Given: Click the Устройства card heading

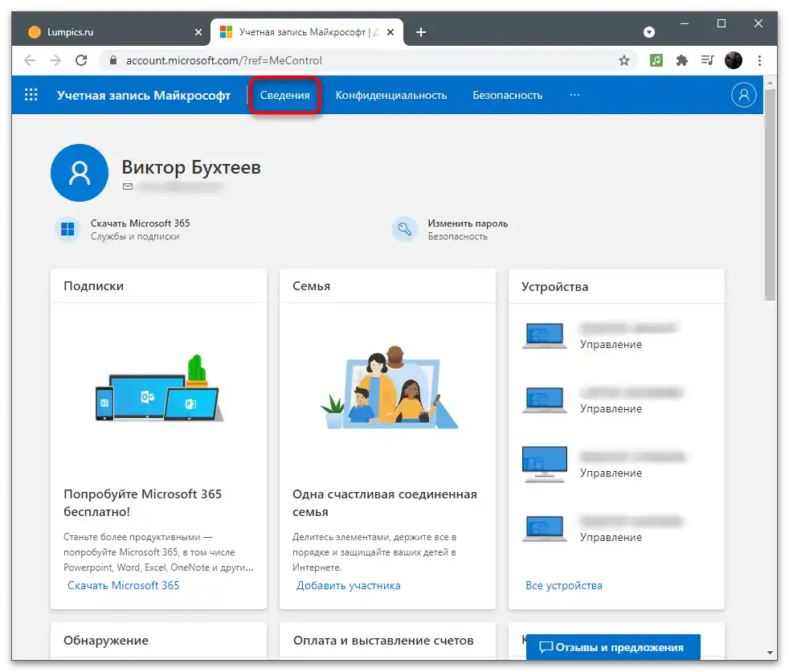Looking at the screenshot, I should tap(554, 287).
